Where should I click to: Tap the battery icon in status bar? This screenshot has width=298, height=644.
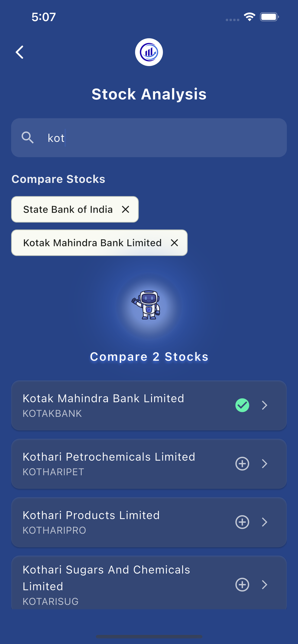coord(269,17)
